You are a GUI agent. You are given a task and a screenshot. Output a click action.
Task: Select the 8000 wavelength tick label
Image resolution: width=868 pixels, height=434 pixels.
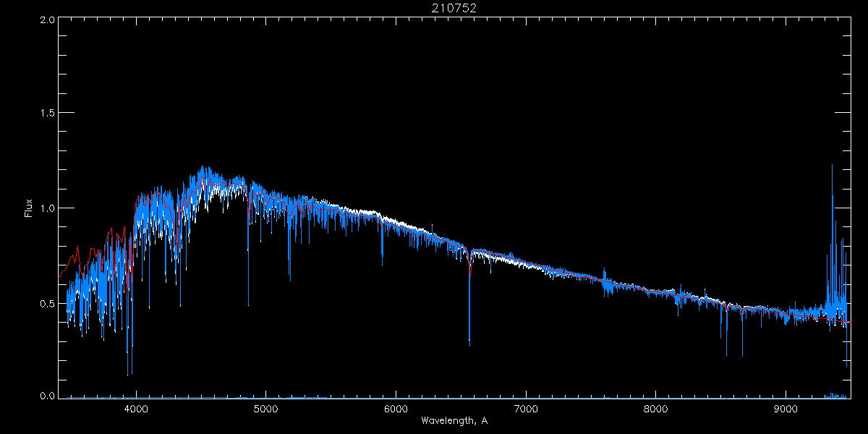coord(656,408)
